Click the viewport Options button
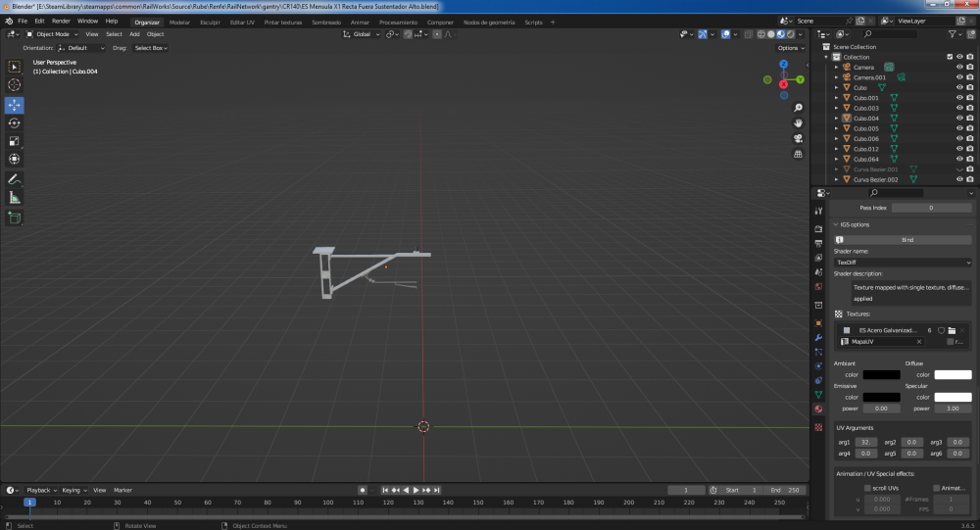 (790, 48)
